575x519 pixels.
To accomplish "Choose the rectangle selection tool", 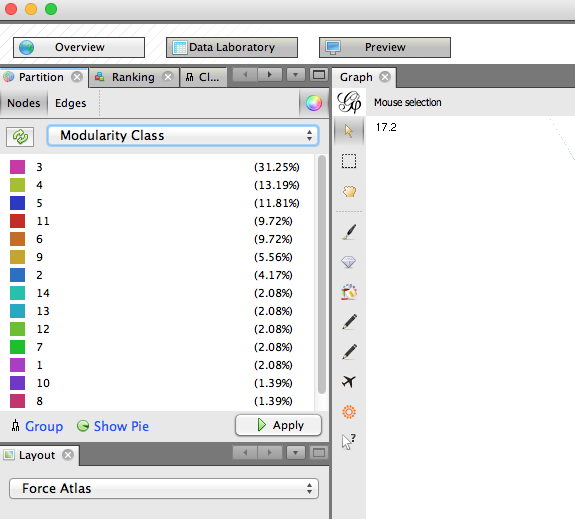I will pos(349,161).
